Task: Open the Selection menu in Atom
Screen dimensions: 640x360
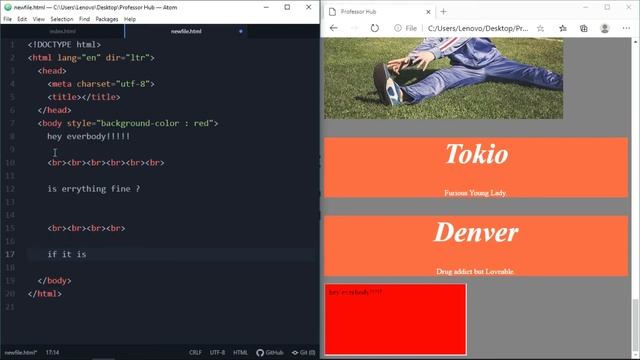Action: (62, 19)
